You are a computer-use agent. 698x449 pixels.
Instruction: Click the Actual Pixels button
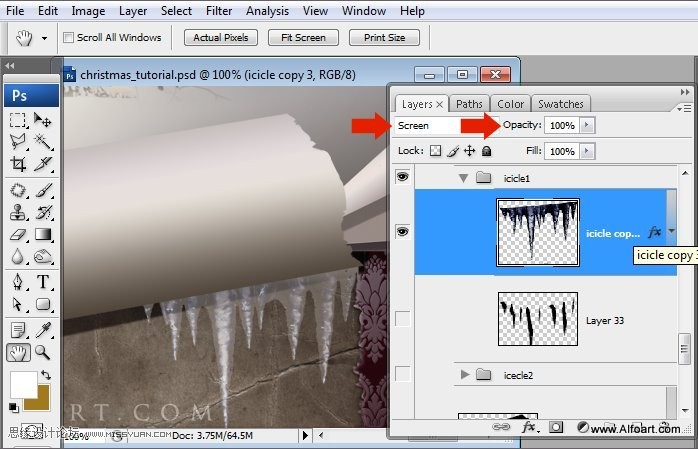pos(221,37)
